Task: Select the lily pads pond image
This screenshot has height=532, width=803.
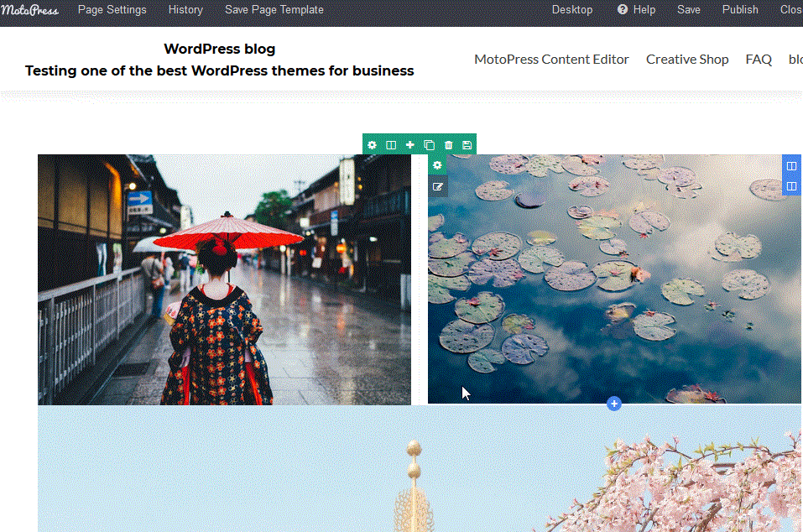Action: (614, 279)
